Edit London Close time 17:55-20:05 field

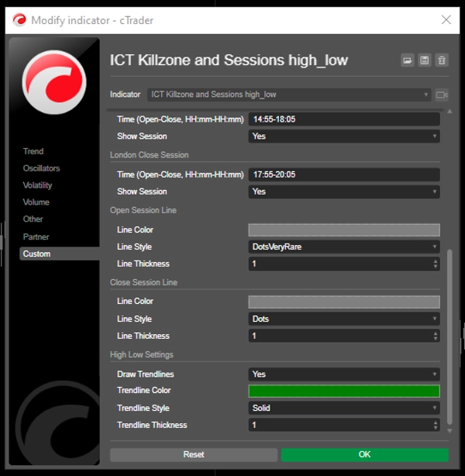(x=344, y=174)
